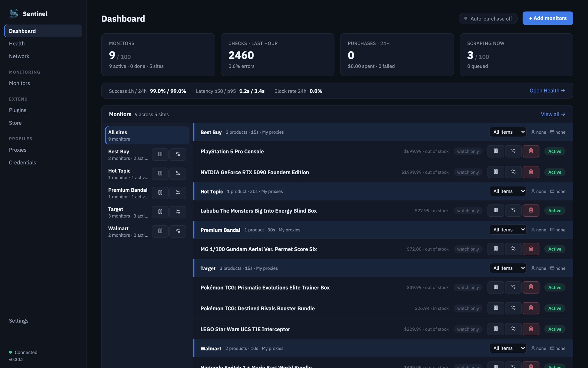The image size is (588, 368).
Task: Open the Credentials sidebar item
Action: (43, 163)
